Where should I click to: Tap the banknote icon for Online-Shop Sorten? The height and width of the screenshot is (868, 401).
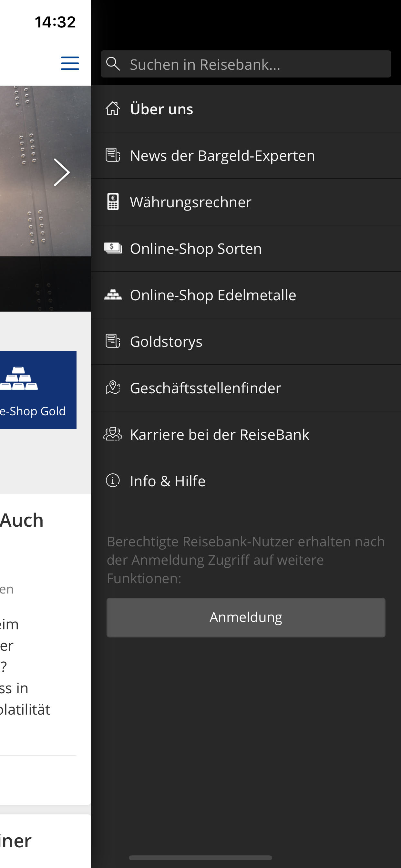[x=113, y=248]
